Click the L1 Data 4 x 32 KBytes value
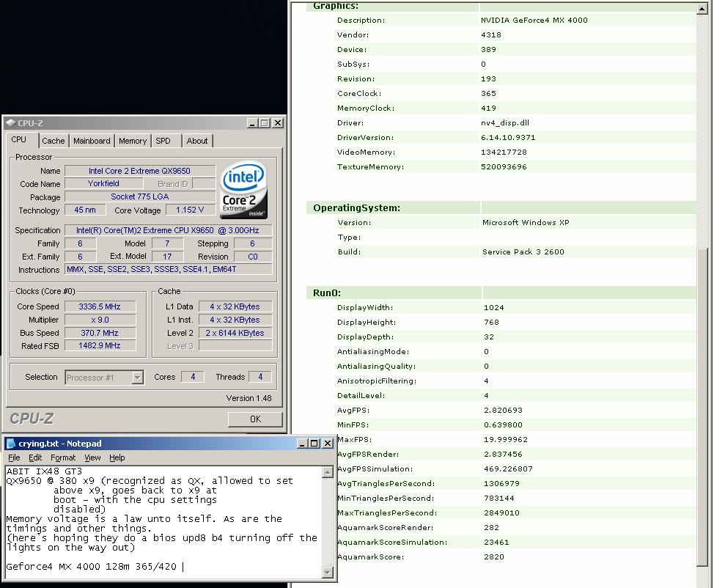This screenshot has height=588, width=714. click(235, 306)
